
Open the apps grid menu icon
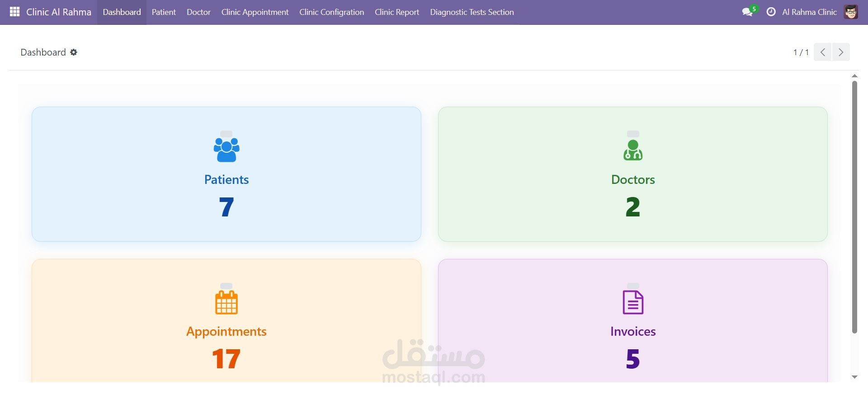tap(14, 12)
